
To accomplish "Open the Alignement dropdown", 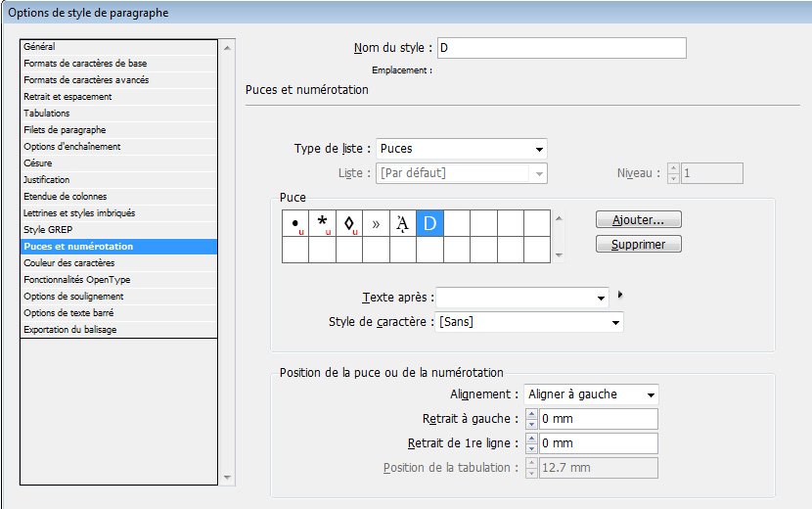I will (650, 394).
